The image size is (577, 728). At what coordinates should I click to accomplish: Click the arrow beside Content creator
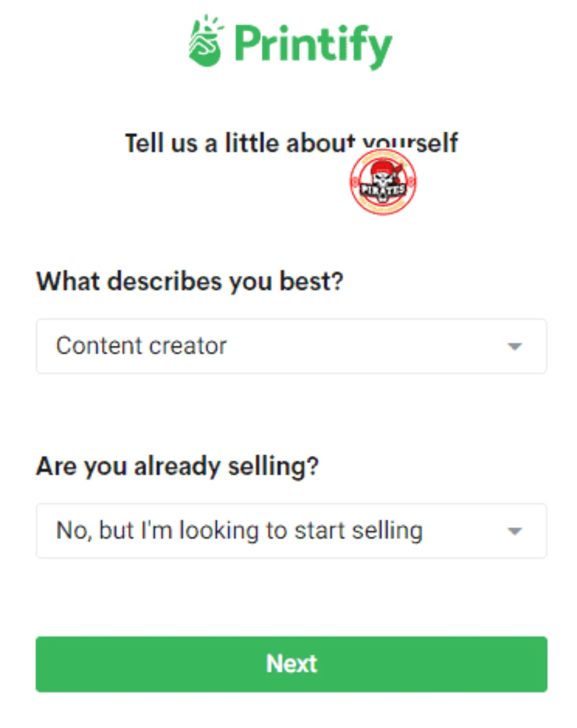514,347
